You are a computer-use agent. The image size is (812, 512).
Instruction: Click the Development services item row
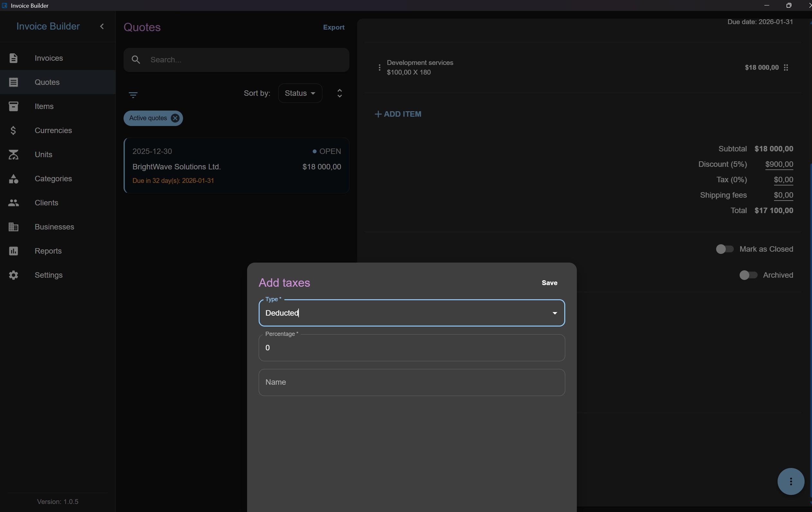pos(582,67)
